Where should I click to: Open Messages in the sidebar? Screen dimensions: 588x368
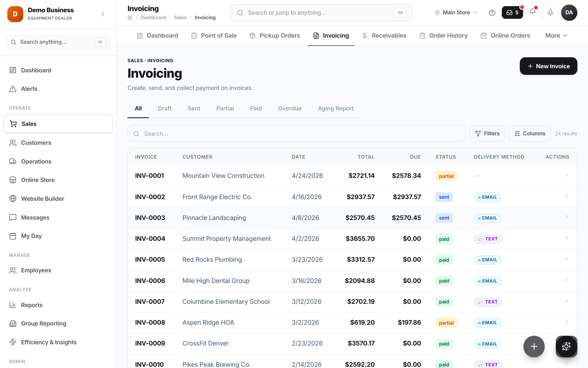pos(58,217)
